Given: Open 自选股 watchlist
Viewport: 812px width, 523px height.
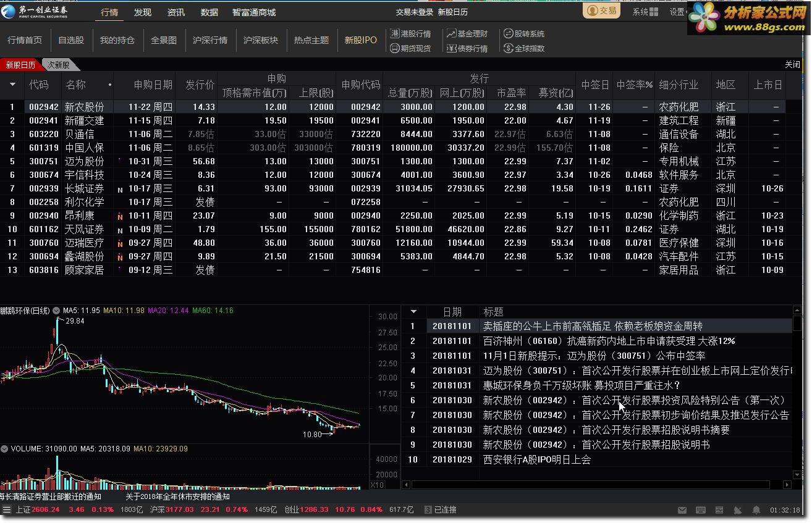Looking at the screenshot, I should 71,40.
